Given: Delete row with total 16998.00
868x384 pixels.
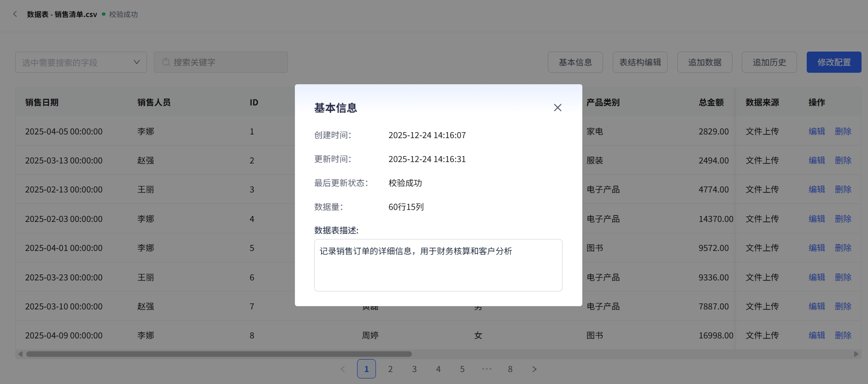Looking at the screenshot, I should pyautogui.click(x=843, y=335).
